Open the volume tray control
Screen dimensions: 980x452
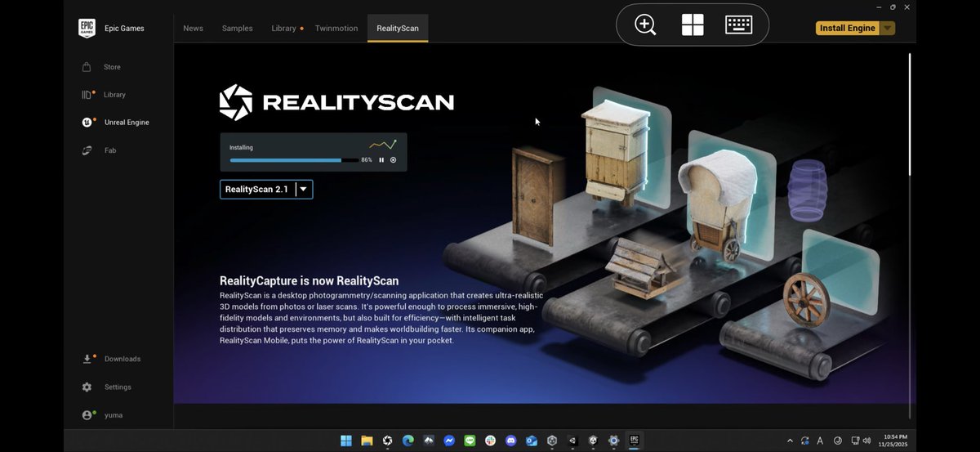coord(866,441)
